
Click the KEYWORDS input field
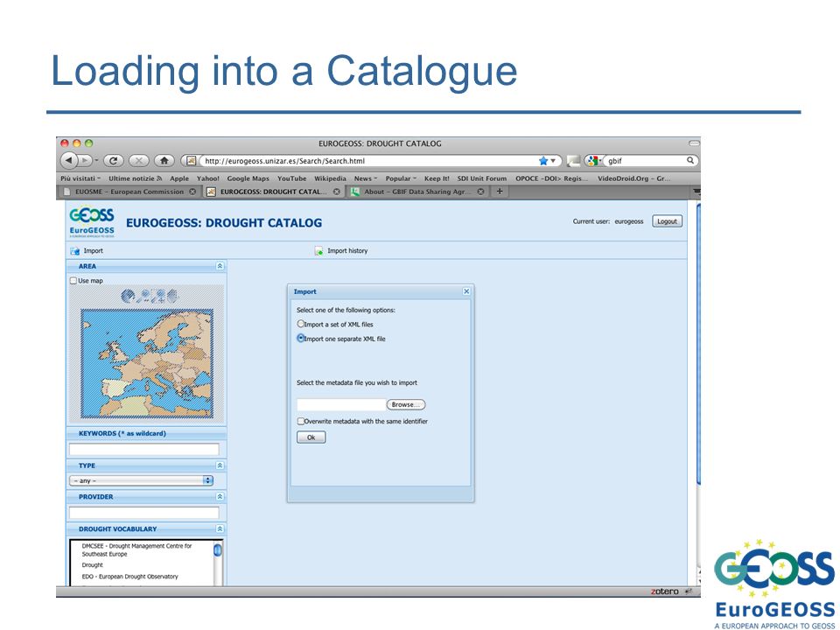[144, 449]
